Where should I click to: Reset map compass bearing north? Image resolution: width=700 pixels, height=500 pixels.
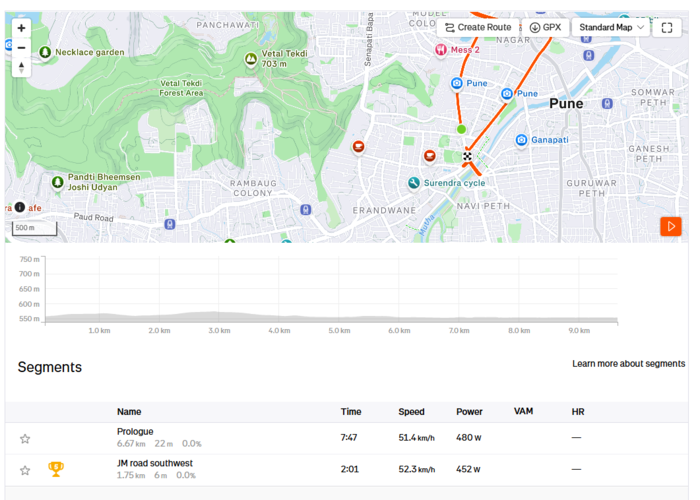pyautogui.click(x=21, y=67)
